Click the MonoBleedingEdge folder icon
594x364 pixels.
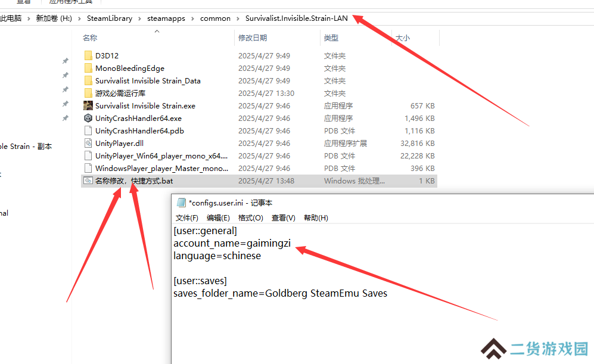click(x=88, y=68)
